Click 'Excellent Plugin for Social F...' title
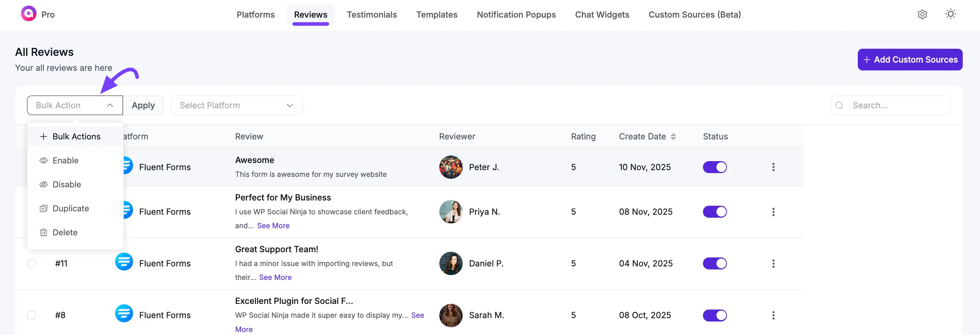 tap(294, 301)
